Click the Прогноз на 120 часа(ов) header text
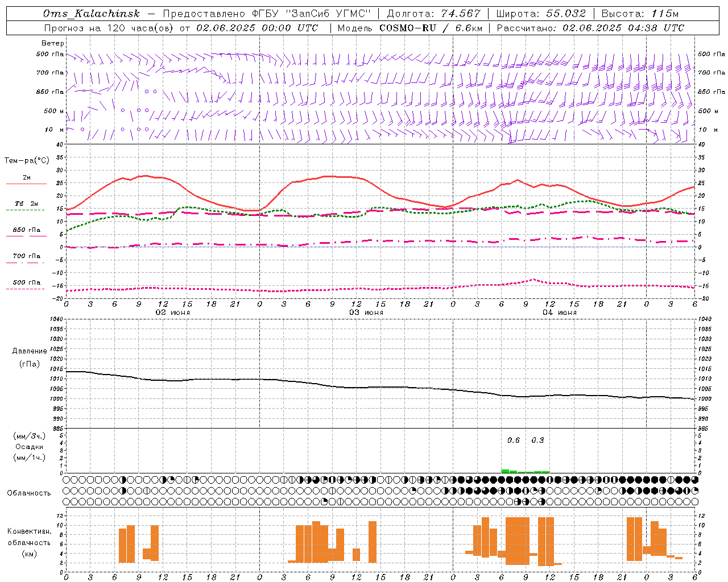Screen dimensions: 728x582 [x=109, y=28]
